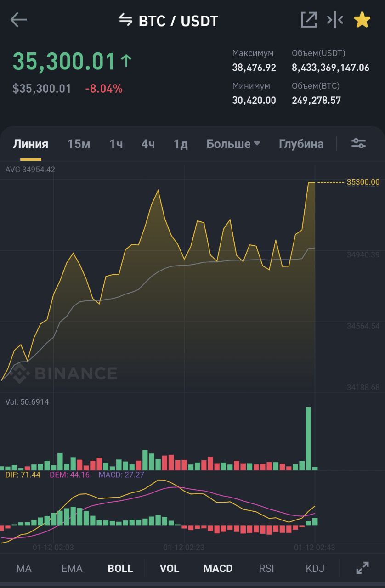This screenshot has height=588, width=385.
Task: Toggle the KDJ indicator
Action: pyautogui.click(x=315, y=568)
